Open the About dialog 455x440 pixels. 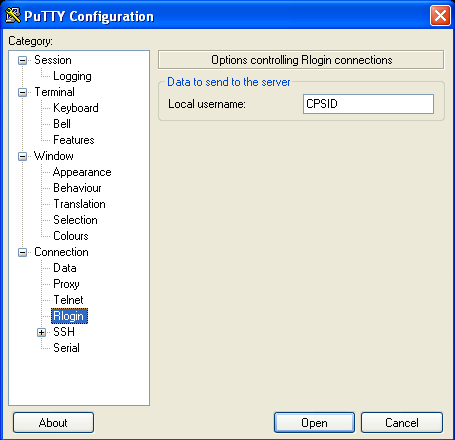click(53, 423)
